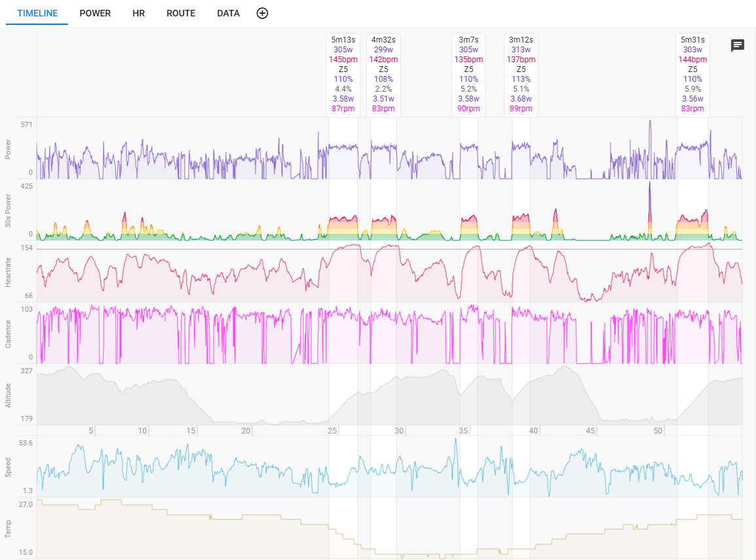Click the plus icon to add a chart tab
756x560 pixels.
(262, 13)
